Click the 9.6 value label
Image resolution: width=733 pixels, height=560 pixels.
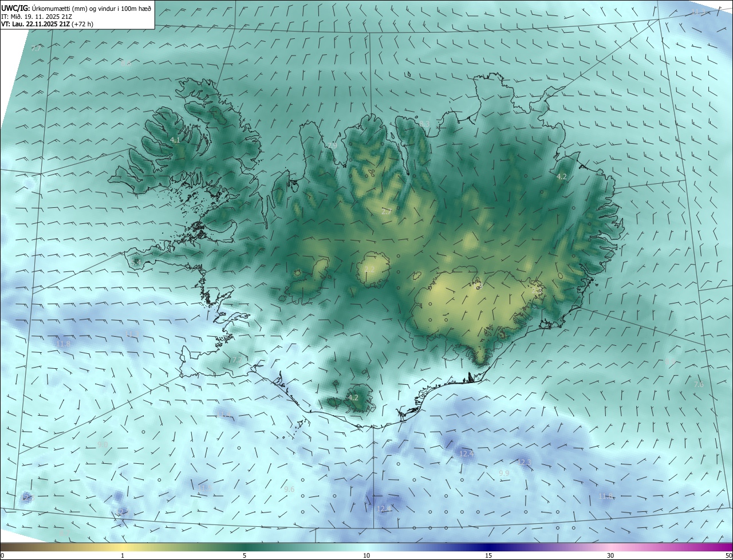289,489
